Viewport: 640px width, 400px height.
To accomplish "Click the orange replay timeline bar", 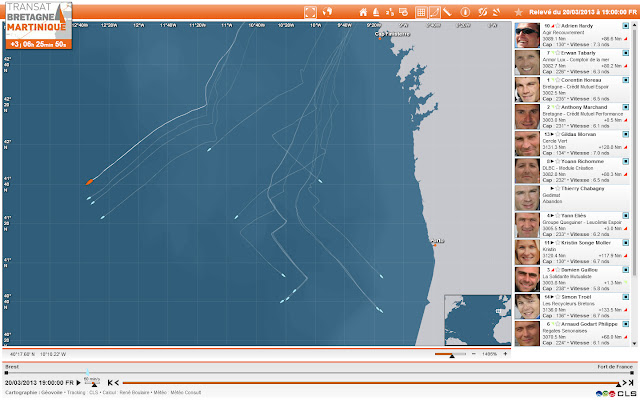I will click(371, 383).
